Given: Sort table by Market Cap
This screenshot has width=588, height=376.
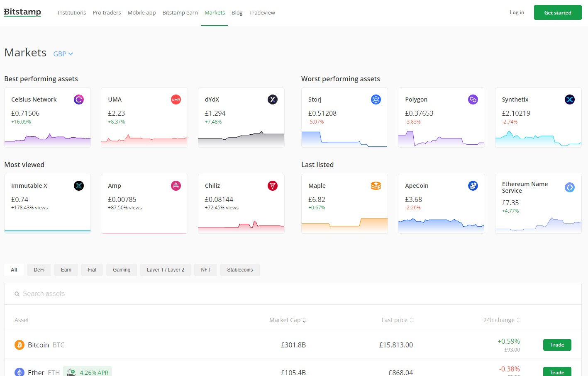Looking at the screenshot, I should click(x=288, y=320).
